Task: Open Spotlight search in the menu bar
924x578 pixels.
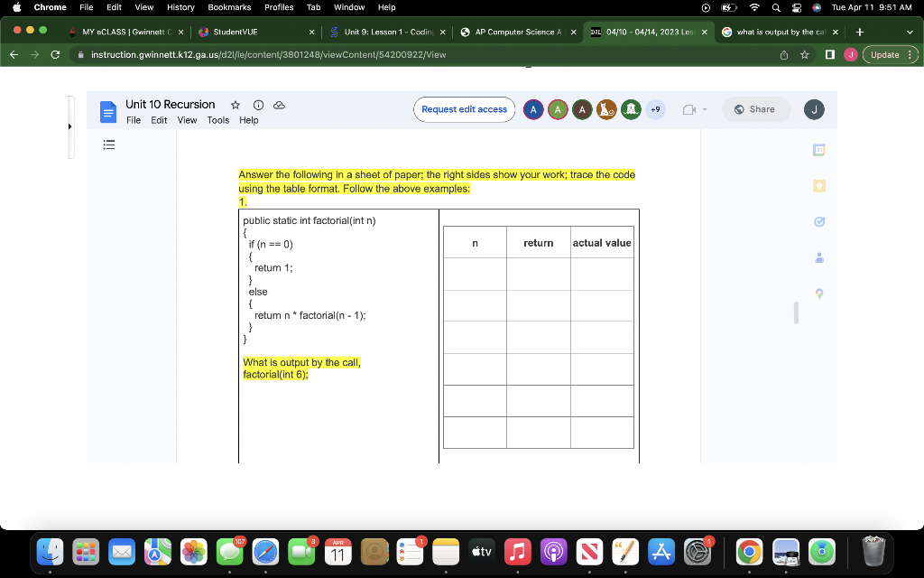Action: pos(776,7)
